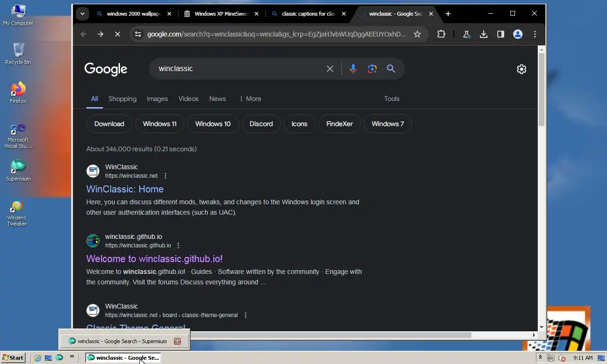Submit search with magnifying glass icon

(391, 69)
